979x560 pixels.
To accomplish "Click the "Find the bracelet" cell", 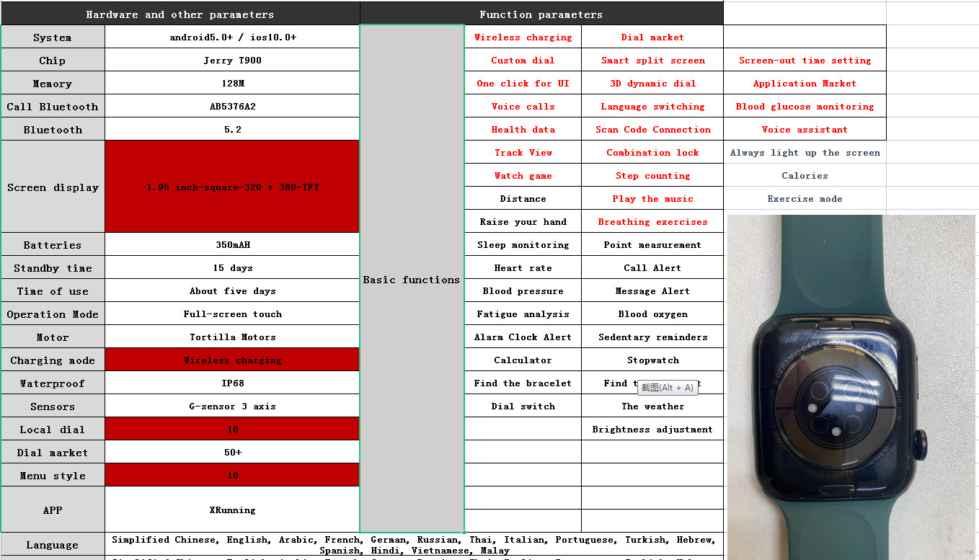I will (523, 383).
